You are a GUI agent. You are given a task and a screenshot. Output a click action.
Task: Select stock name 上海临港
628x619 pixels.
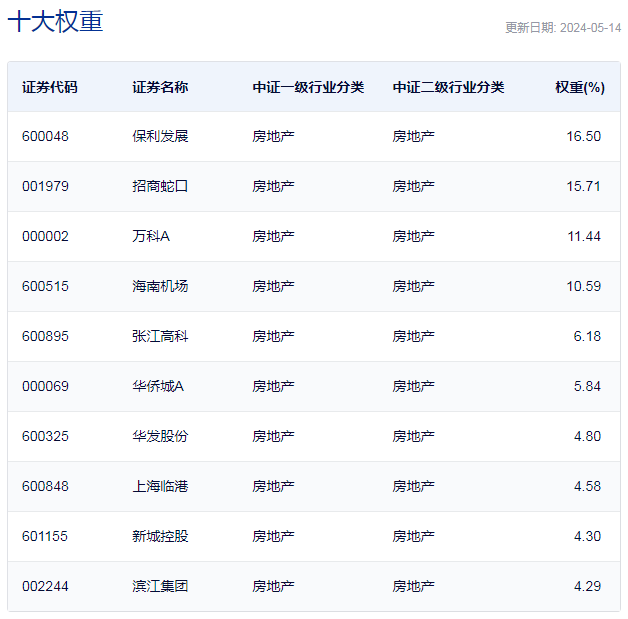(160, 486)
